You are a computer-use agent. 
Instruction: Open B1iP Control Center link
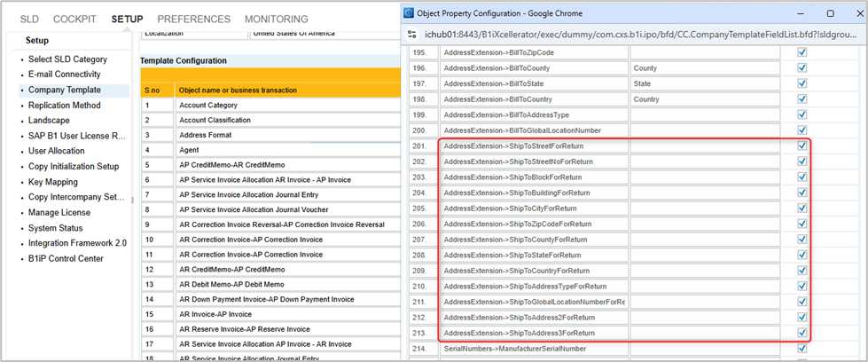66,258
